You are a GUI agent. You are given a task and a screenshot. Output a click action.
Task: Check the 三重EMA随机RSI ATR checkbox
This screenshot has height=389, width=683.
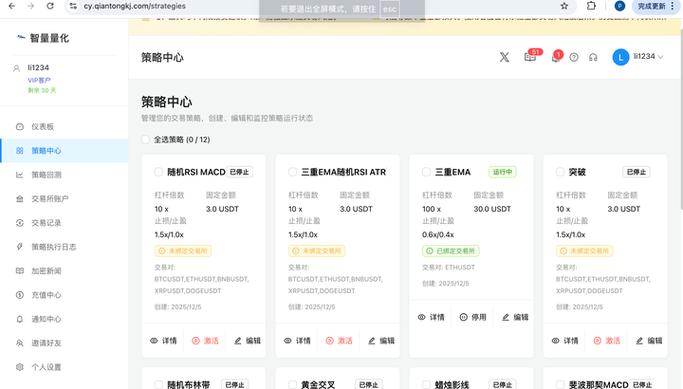pos(292,172)
